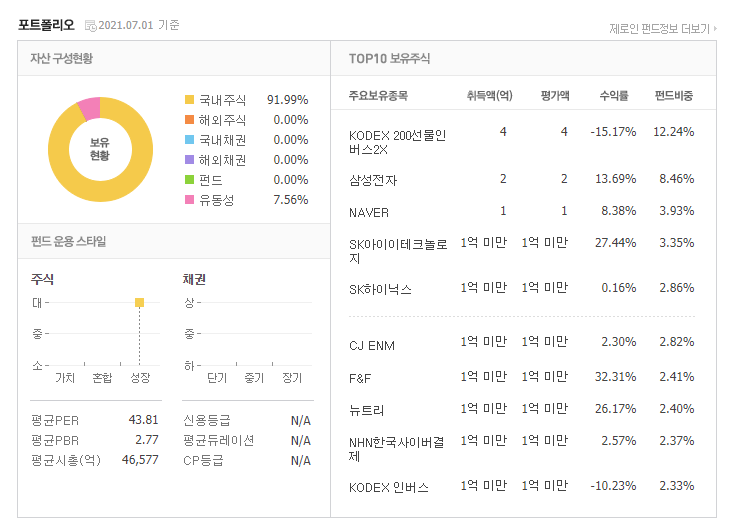Click the 펀드비중 column header
This screenshot has width=735, height=532.
tap(674, 96)
